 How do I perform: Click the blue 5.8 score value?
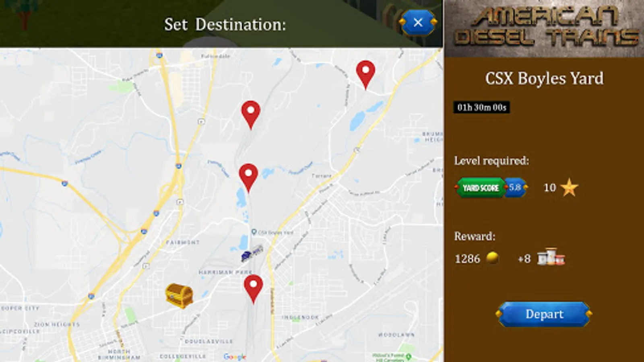[x=515, y=187]
